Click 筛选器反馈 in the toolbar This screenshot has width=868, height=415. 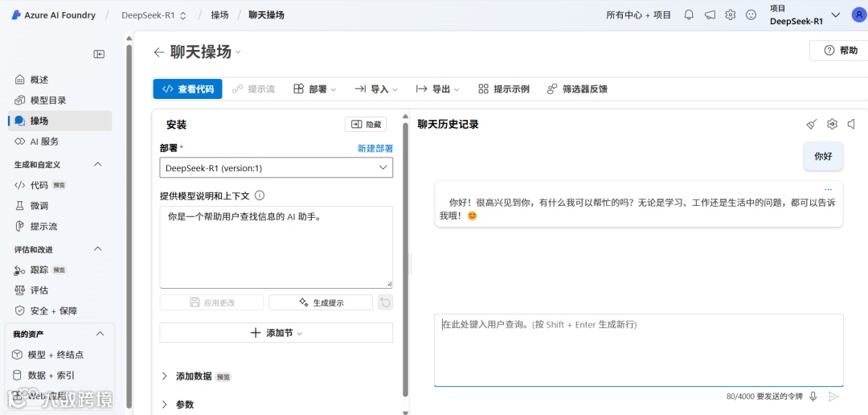pyautogui.click(x=577, y=88)
